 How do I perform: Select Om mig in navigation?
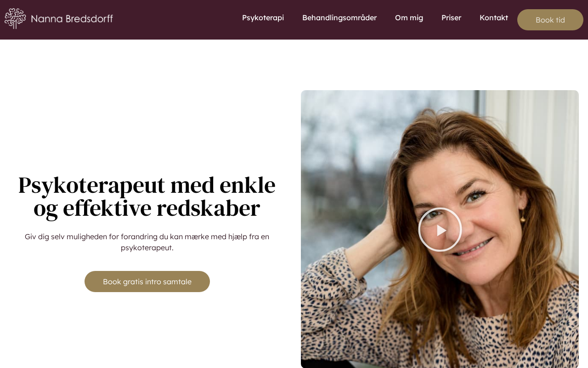409,17
